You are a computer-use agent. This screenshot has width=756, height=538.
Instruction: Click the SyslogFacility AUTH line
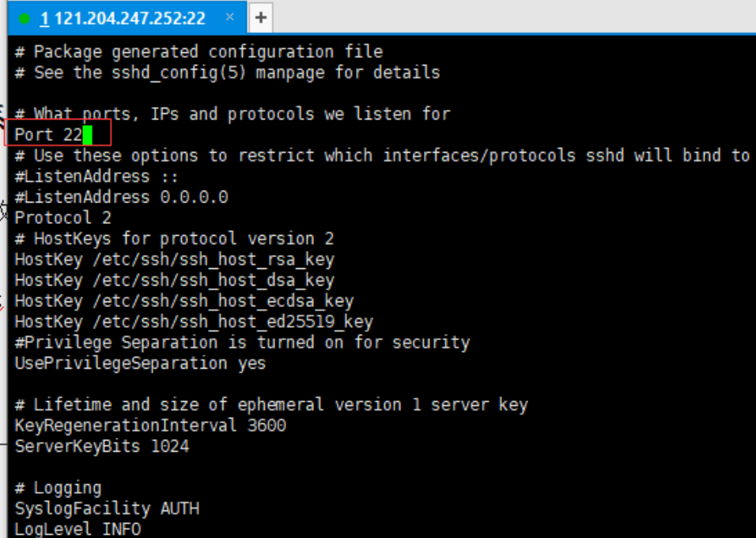pyautogui.click(x=106, y=509)
